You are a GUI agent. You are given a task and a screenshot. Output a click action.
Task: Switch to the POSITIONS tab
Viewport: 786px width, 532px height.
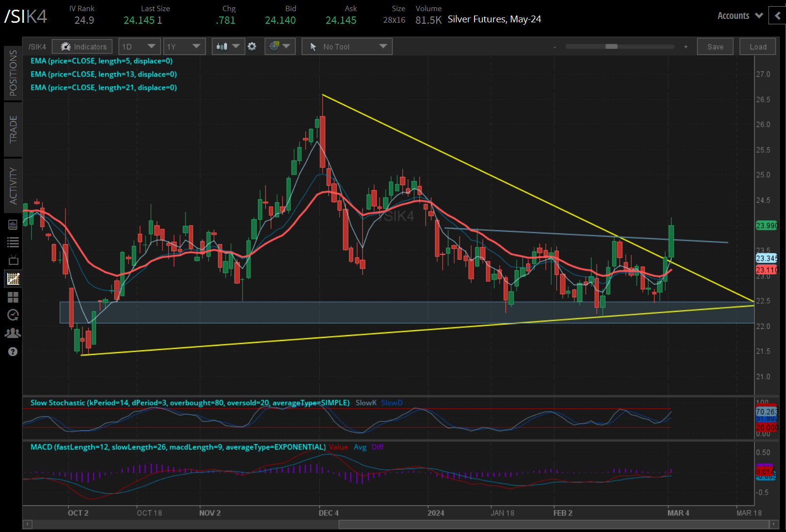(x=13, y=73)
